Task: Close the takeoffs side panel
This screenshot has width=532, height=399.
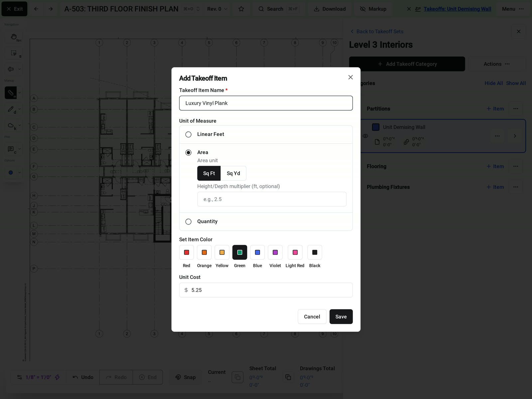Action: point(519,32)
